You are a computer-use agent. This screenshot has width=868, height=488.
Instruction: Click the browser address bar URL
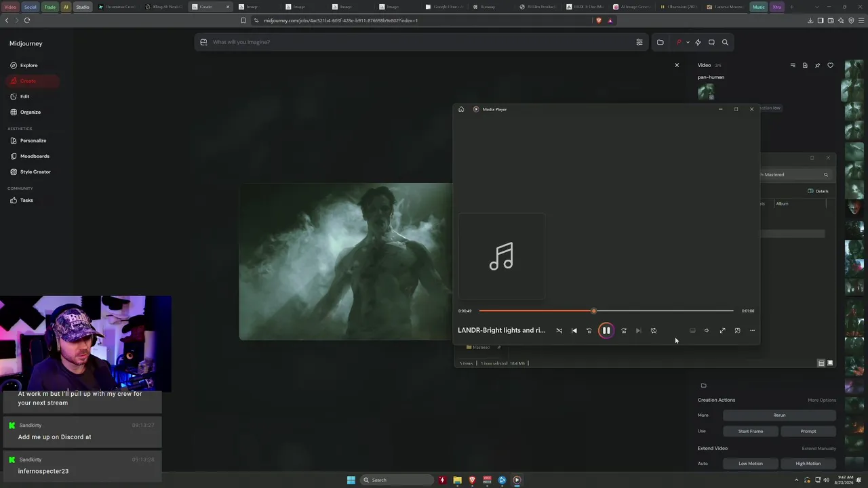pyautogui.click(x=340, y=20)
